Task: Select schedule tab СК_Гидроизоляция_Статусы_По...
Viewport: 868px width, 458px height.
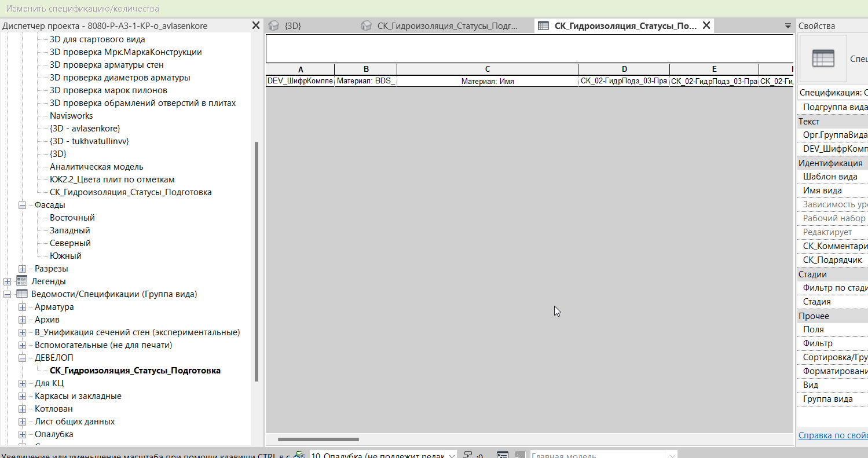Action: click(x=625, y=25)
